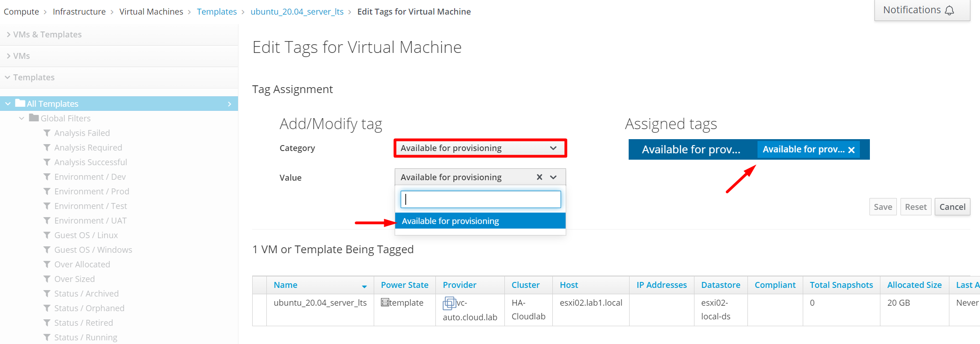Remove the assigned Available for prov... tag
This screenshot has height=344, width=980.
pos(852,150)
